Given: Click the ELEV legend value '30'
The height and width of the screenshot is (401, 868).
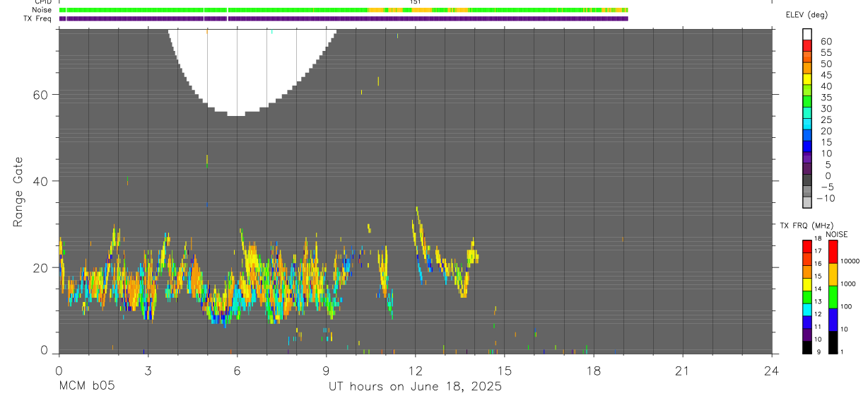Looking at the screenshot, I should click(x=825, y=108).
